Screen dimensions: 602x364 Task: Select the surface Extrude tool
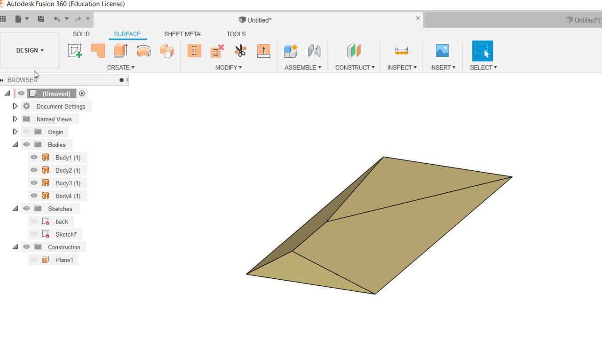point(121,51)
